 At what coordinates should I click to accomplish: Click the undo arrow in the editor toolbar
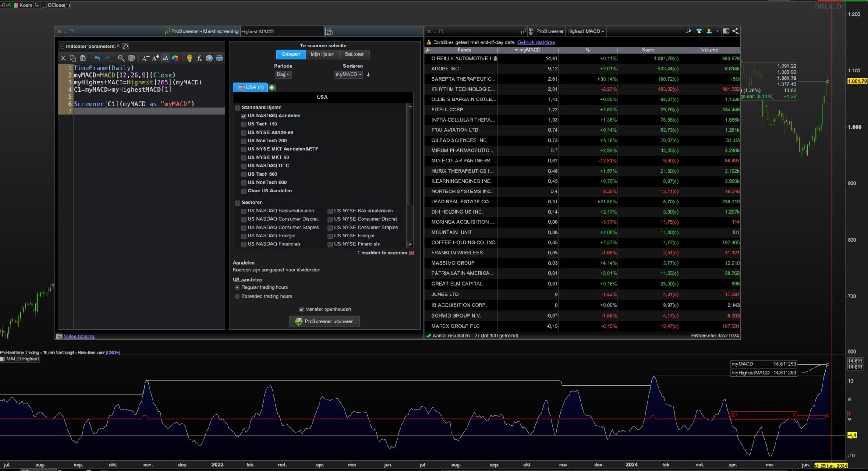click(x=97, y=59)
